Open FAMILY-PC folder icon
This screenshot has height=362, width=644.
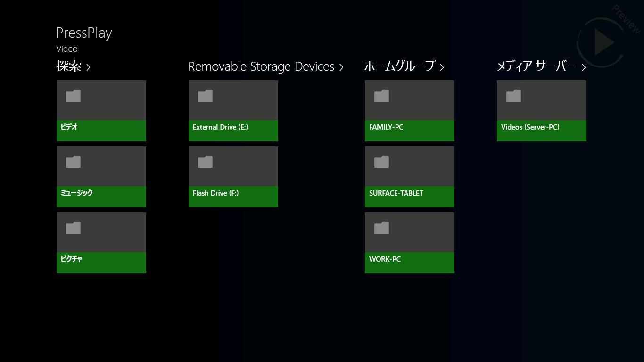[x=381, y=96]
